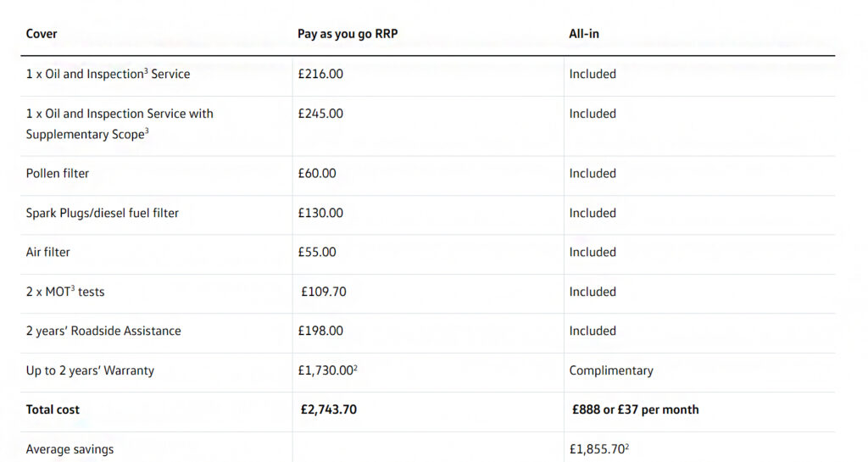Select the 2 x MOT tests label
Screen dimensions: 868x462
coord(65,292)
